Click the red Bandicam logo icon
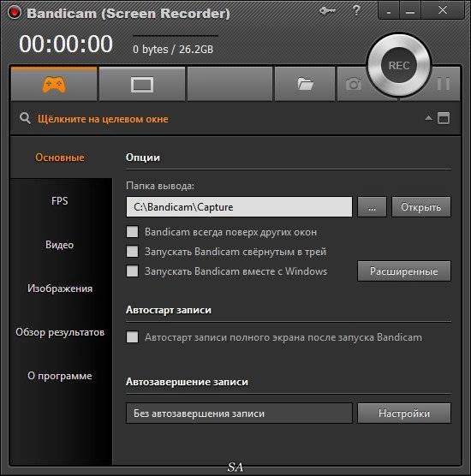This screenshot has width=471, height=476. pos(15,13)
